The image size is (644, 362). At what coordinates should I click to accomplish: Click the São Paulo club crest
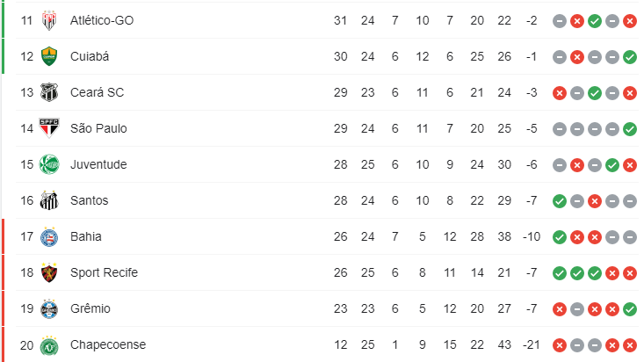(x=49, y=127)
